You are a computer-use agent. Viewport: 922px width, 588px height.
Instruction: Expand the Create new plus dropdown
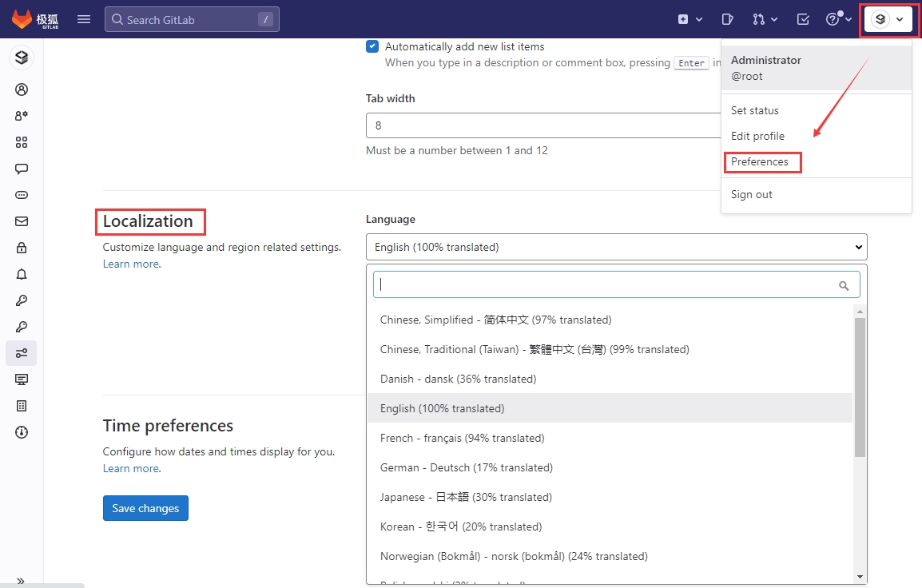690,19
